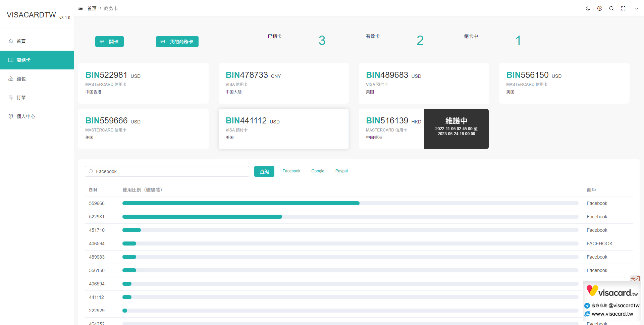Click the 已銷卡 count 3
The image size is (644, 325).
click(x=322, y=41)
